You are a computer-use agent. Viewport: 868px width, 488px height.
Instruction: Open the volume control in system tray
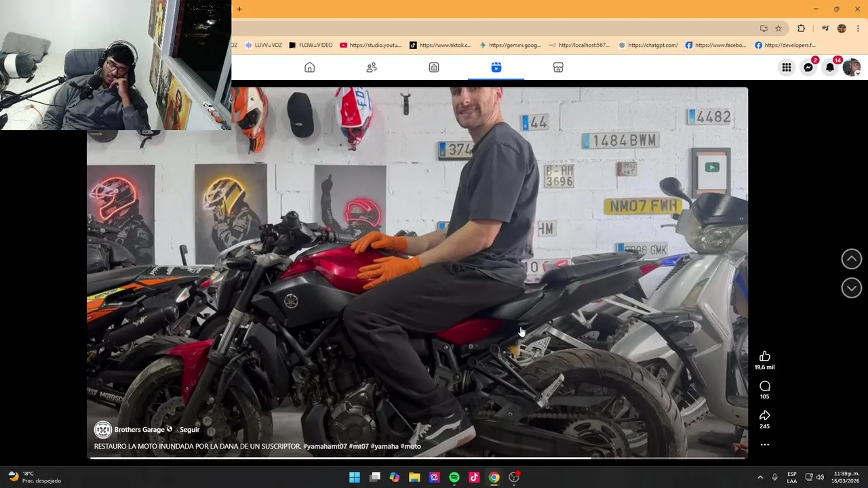click(820, 477)
